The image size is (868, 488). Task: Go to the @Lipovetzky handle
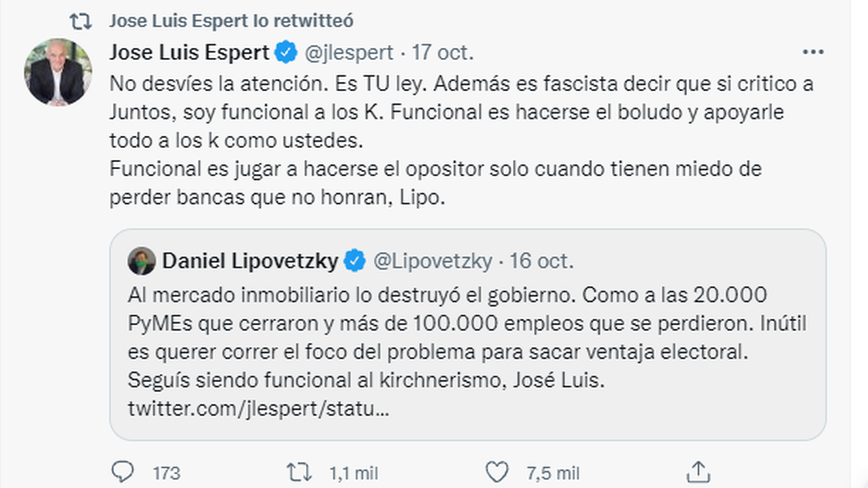[432, 261]
